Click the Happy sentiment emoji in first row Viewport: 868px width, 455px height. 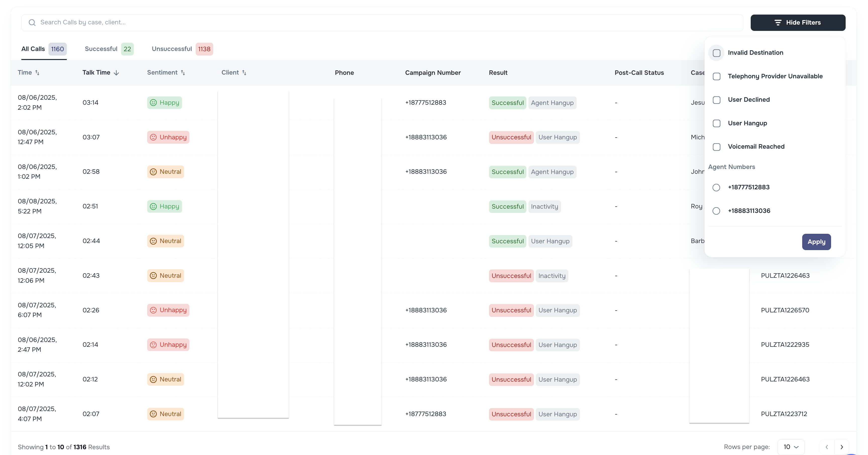[154, 103]
